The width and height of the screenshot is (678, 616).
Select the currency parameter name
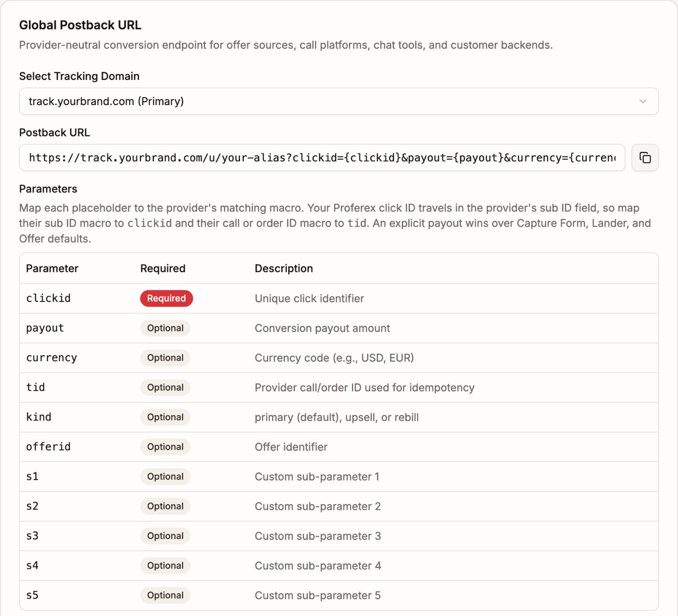[52, 358]
